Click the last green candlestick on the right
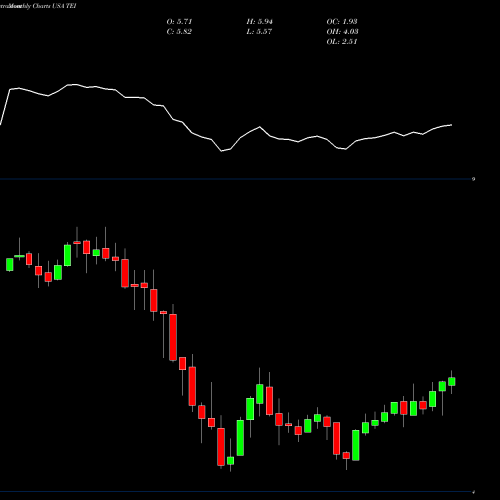 (x=452, y=382)
